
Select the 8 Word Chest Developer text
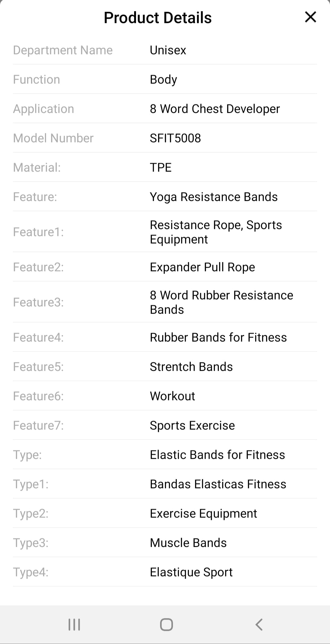pyautogui.click(x=215, y=109)
